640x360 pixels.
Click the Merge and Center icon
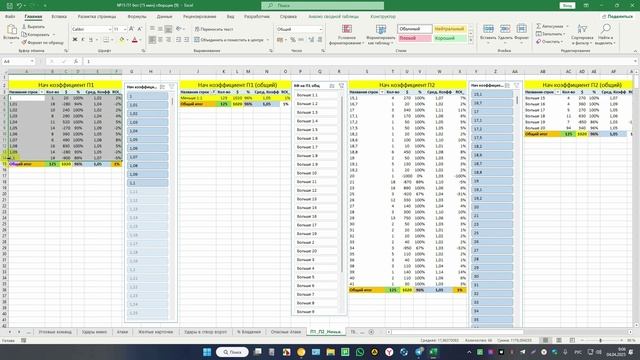point(197,40)
